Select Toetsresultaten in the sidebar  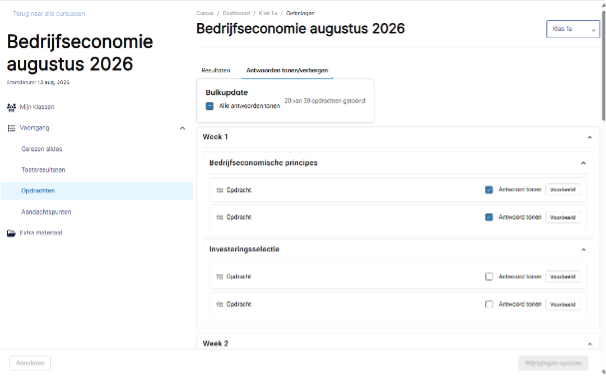coord(43,170)
